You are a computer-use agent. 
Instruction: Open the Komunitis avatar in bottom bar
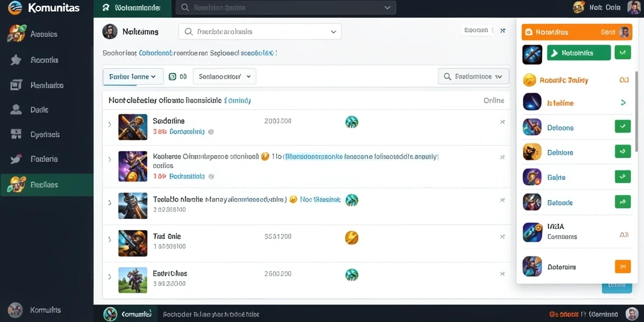pos(110,314)
